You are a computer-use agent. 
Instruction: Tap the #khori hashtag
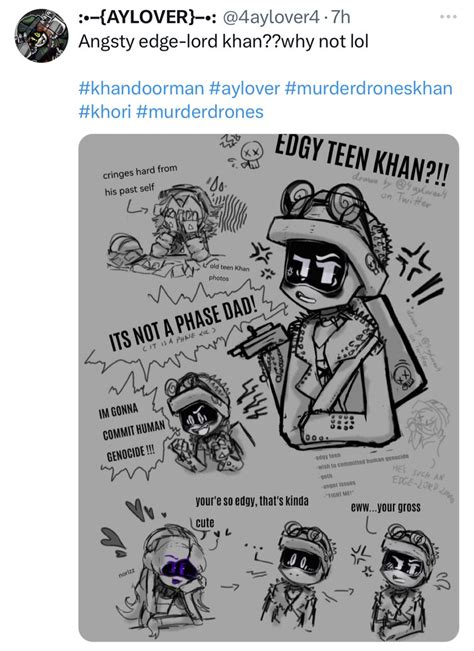coord(104,112)
